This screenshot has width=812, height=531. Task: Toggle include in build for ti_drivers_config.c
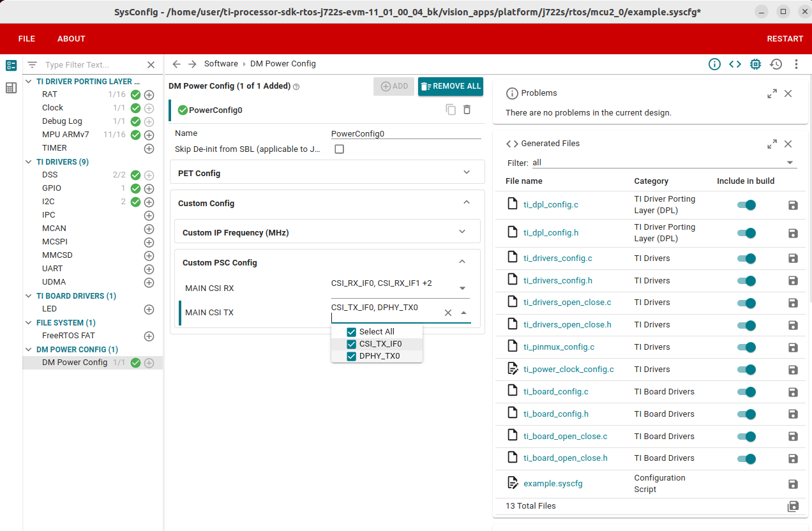point(746,258)
